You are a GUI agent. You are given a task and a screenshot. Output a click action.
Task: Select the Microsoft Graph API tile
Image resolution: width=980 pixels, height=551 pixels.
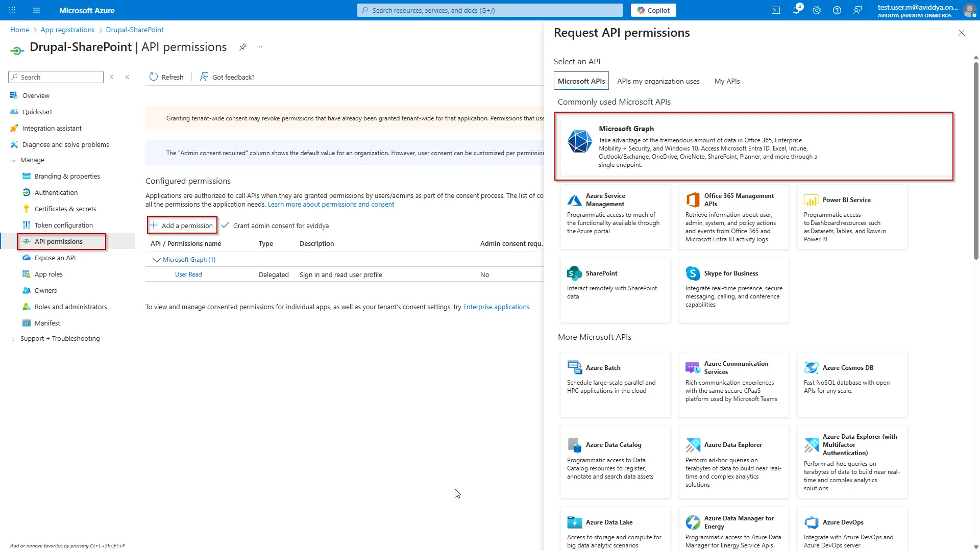754,146
